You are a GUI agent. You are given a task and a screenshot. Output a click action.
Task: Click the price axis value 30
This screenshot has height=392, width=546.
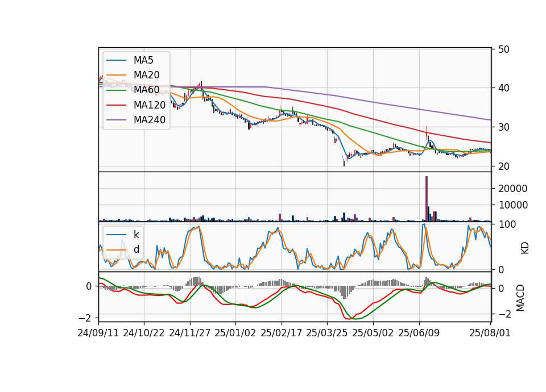click(504, 127)
